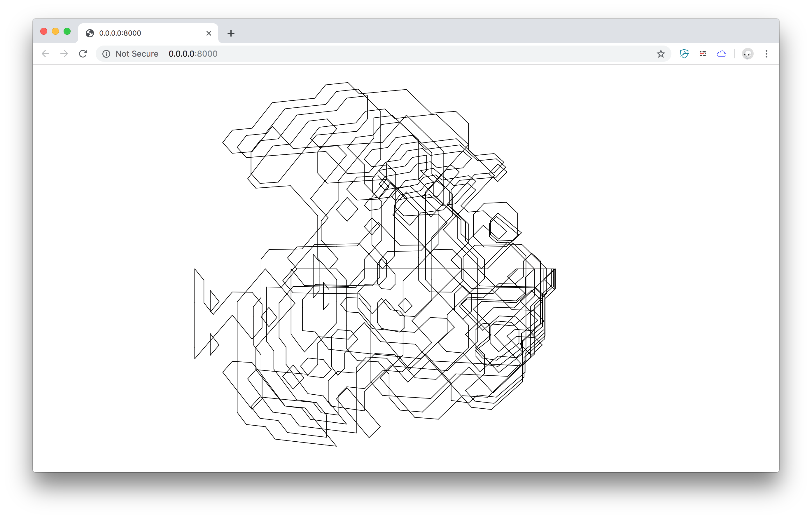Reload the current page

point(83,54)
